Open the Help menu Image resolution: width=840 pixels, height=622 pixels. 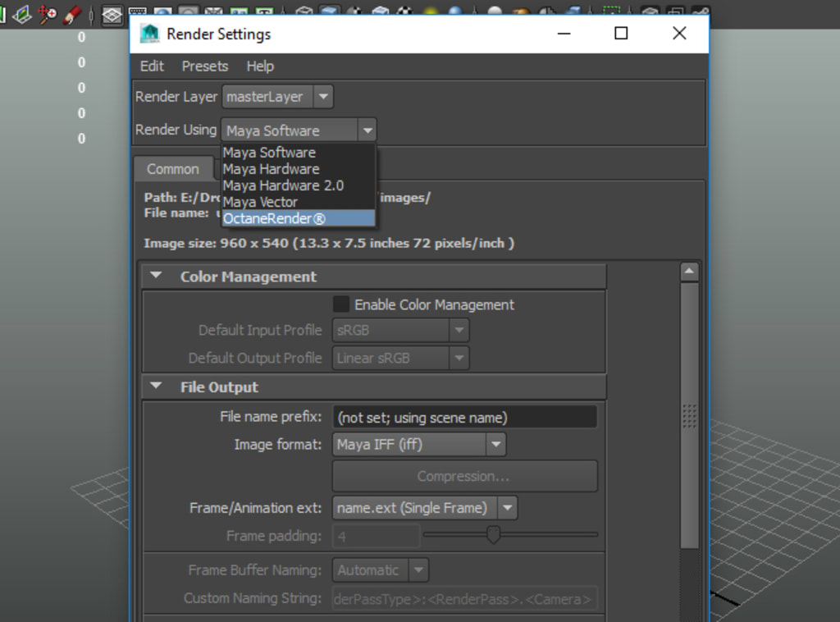pyautogui.click(x=260, y=66)
